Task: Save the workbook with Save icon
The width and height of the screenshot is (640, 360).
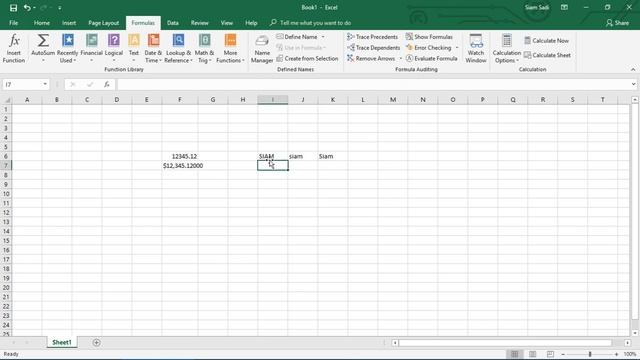Action: 13,8
